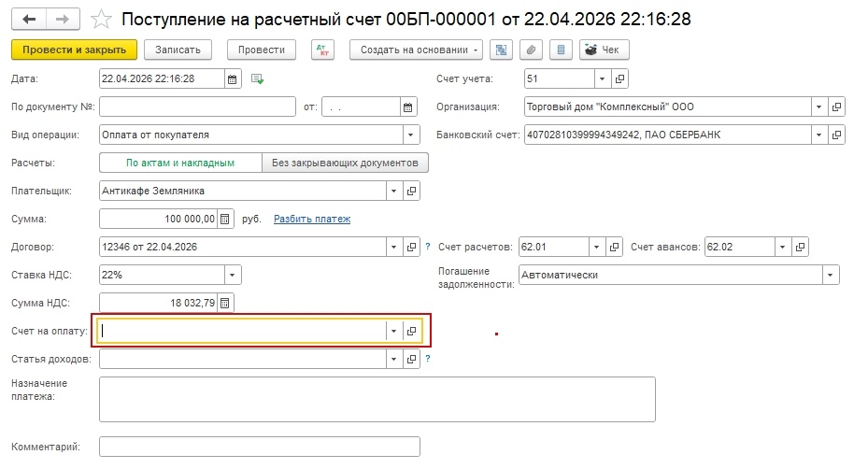
Task: Open Счет на оплату record icon
Action: [411, 331]
